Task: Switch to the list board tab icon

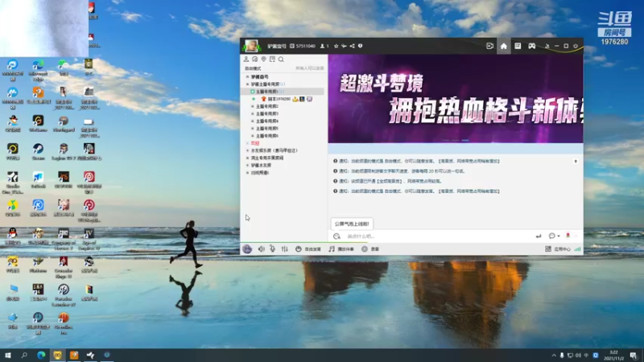Action: click(x=518, y=46)
